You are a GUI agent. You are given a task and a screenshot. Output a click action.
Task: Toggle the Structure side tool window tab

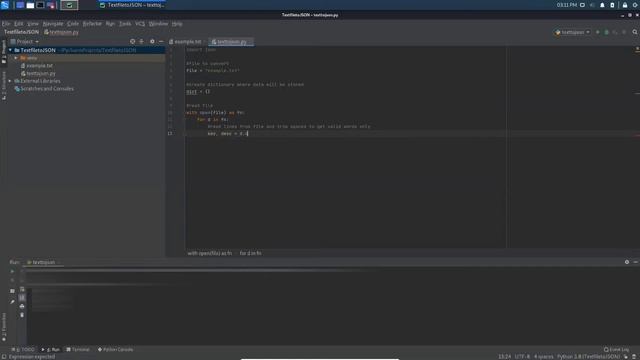tap(4, 86)
